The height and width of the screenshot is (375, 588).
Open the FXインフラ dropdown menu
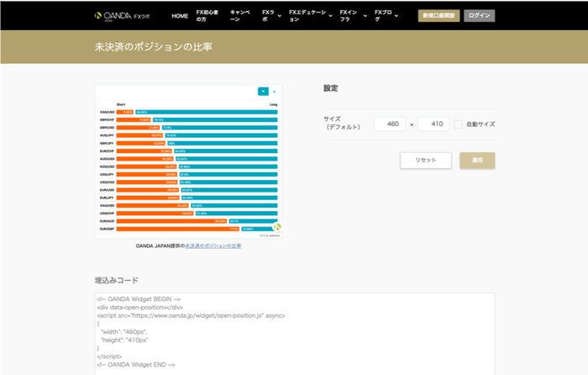[351, 16]
